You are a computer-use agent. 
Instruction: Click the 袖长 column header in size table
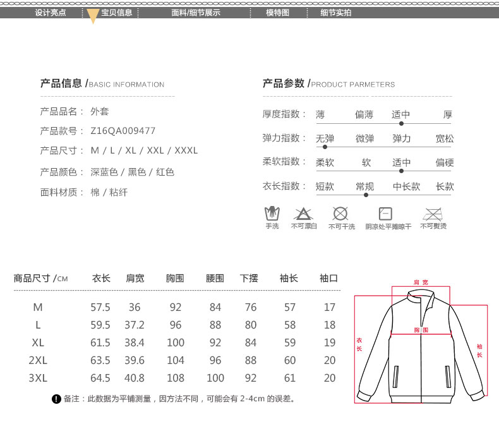[289, 278]
